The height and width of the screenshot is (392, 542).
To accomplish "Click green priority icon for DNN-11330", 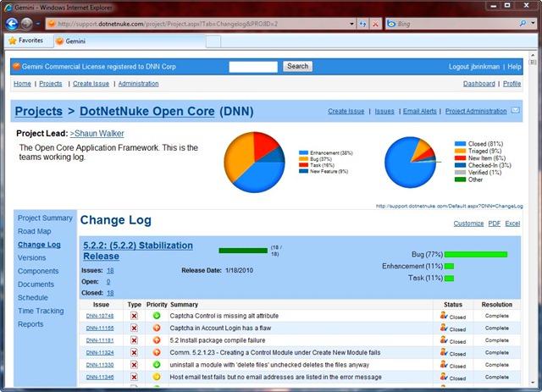I will [x=157, y=365].
